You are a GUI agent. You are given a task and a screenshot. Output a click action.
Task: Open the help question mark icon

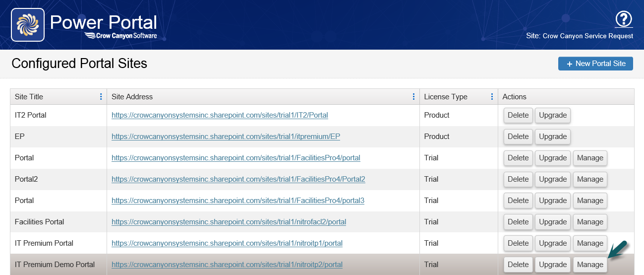point(624,19)
